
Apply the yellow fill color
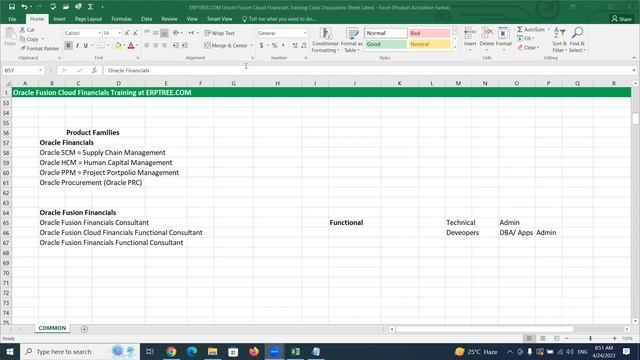point(118,45)
